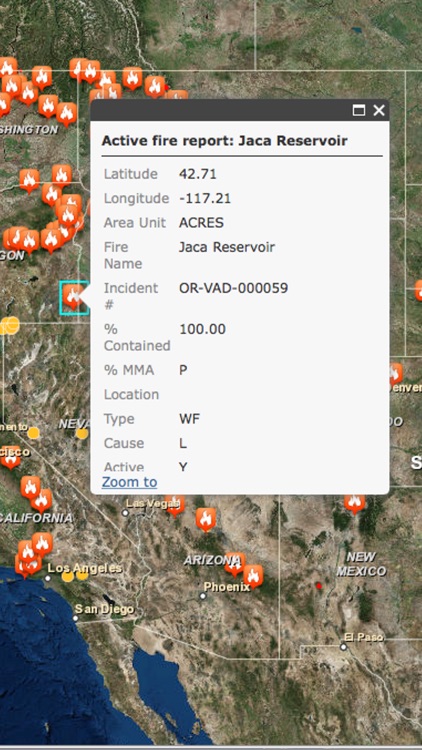Click the Phoenix city dot
The width and height of the screenshot is (422, 750).
[x=203, y=596]
